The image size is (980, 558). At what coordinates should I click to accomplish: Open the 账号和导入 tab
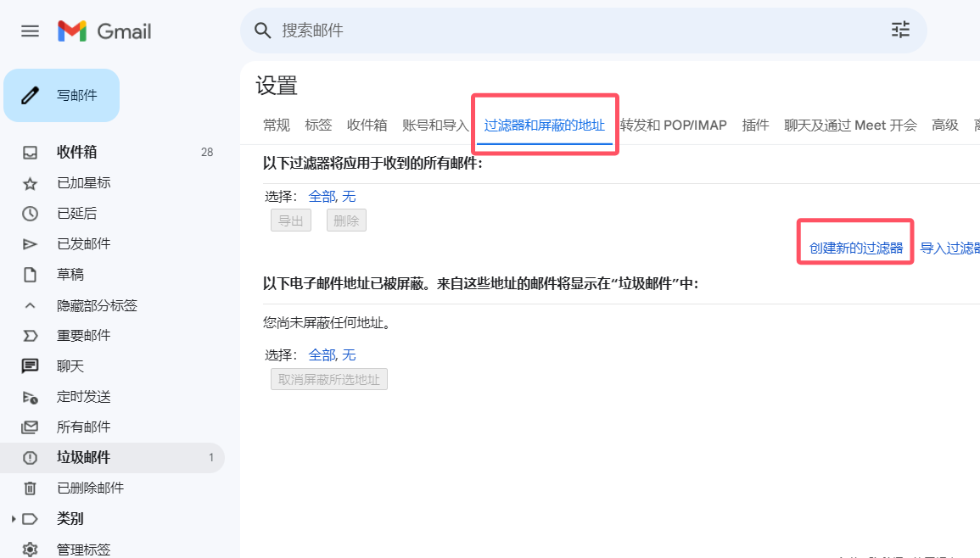point(435,125)
